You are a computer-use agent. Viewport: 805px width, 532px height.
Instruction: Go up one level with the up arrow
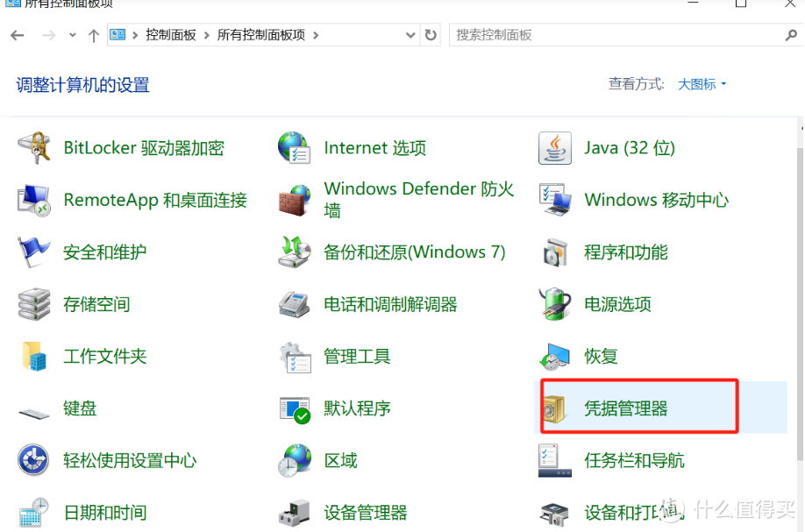(94, 35)
